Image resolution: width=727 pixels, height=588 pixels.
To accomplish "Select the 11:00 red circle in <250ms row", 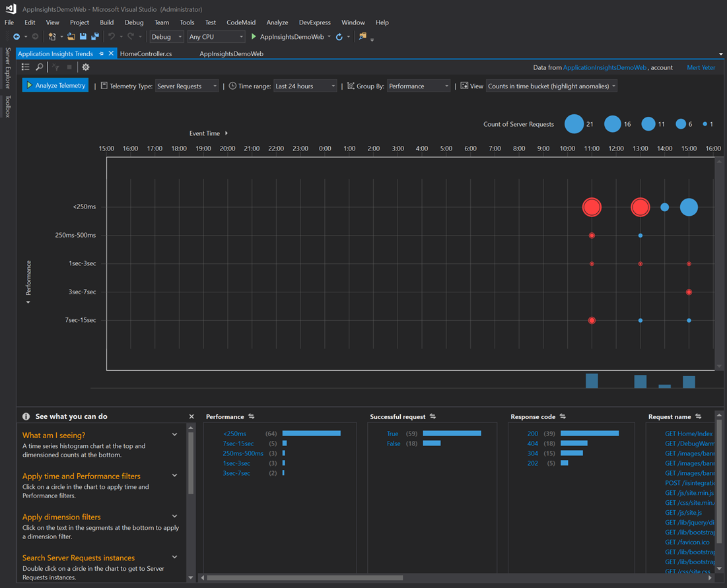I will tap(592, 207).
